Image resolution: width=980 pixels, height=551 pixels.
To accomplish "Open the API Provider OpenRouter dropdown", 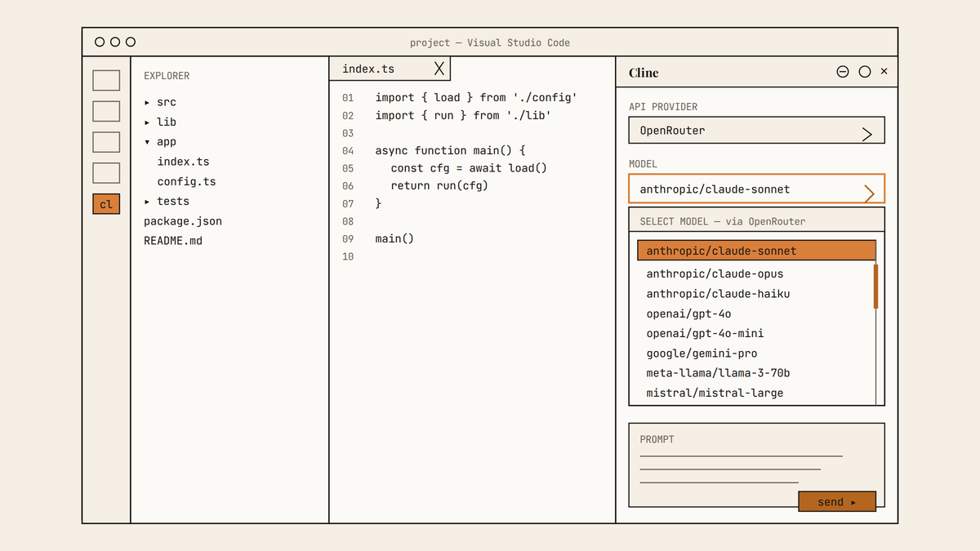I will (756, 131).
